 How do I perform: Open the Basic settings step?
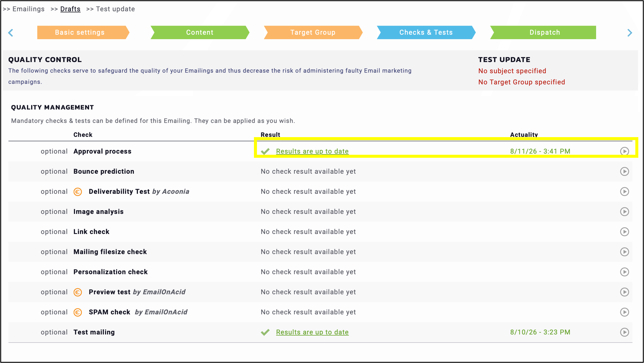pos(83,32)
